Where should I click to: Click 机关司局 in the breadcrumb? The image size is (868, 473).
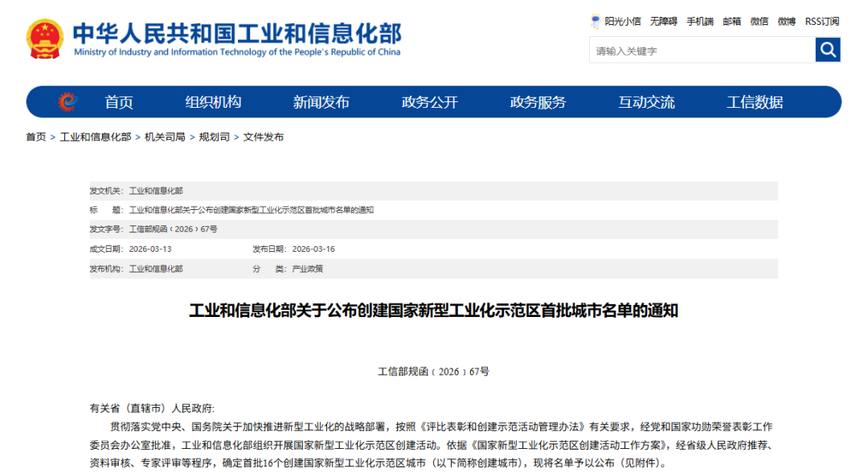click(x=165, y=138)
